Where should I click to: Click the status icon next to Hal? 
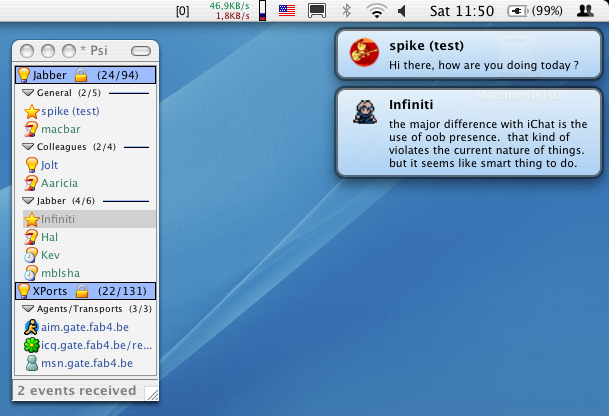coord(31,237)
